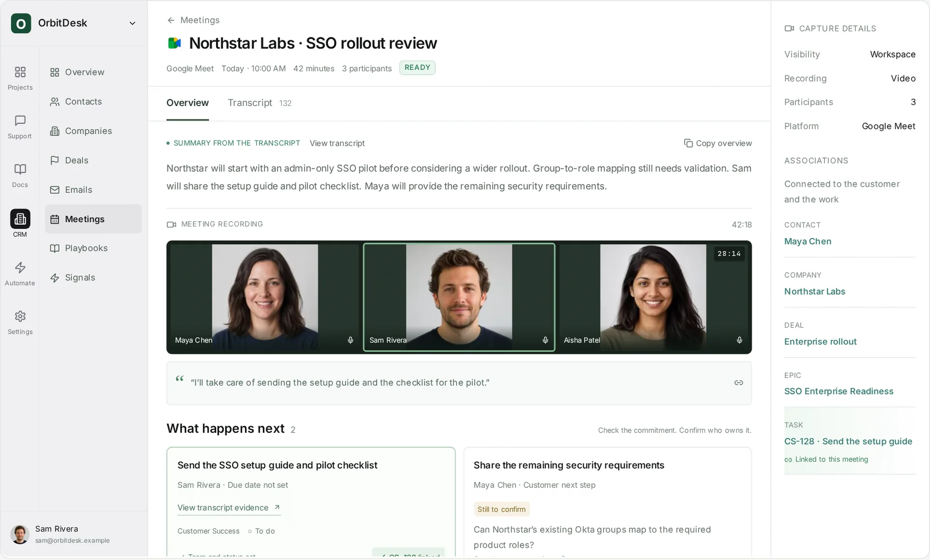Open Deals in the sidebar
930x560 pixels.
pos(93,160)
